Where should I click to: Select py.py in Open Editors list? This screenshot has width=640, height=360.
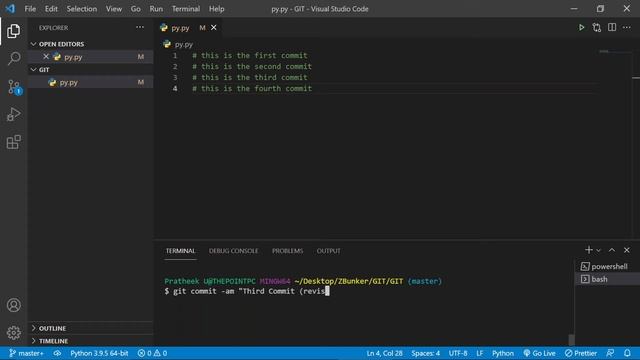[91, 57]
